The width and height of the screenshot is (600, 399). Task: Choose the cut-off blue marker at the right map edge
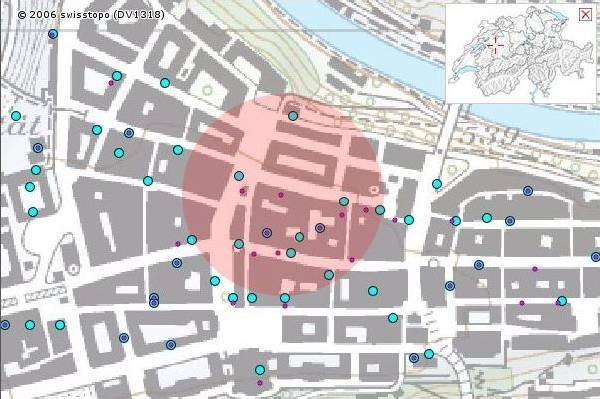pyautogui.click(x=596, y=257)
